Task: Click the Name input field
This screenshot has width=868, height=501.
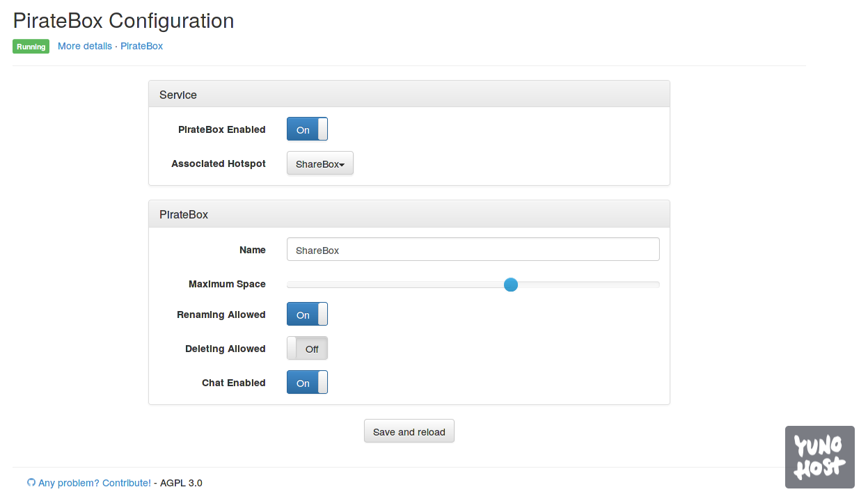Action: click(x=473, y=250)
